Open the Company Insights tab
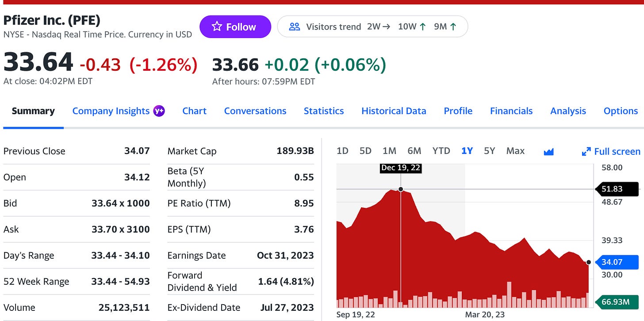The width and height of the screenshot is (644, 321). point(111,111)
